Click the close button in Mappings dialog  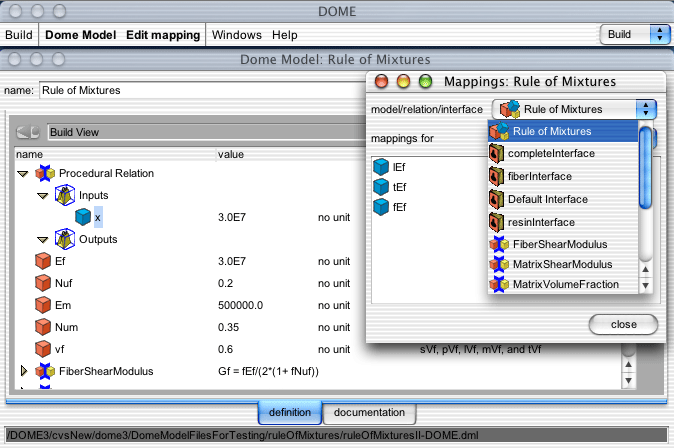click(623, 324)
